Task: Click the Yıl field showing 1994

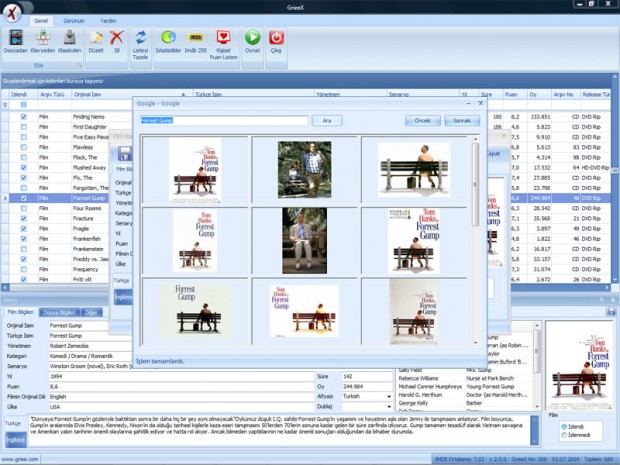Action: coord(181,376)
